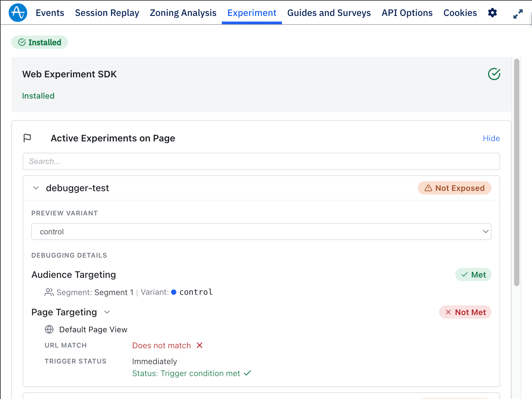Click the Page Targeting heading
Screen dimensions: 532x399
64,312
